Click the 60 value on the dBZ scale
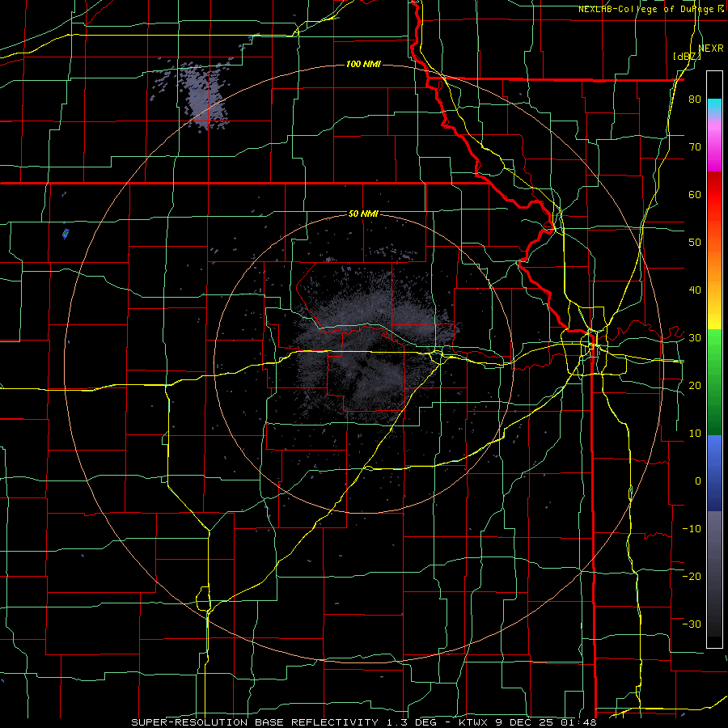This screenshot has height=728, width=728. (695, 194)
